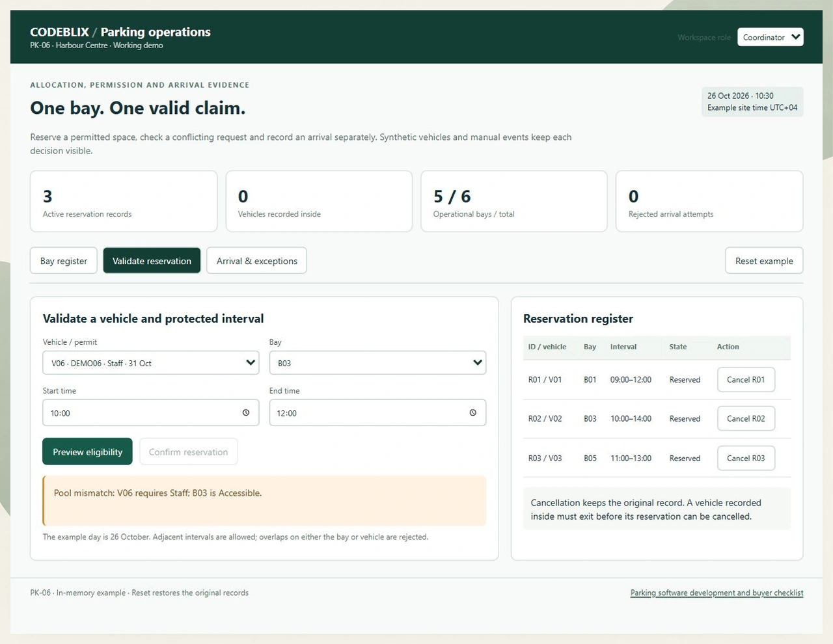Image resolution: width=833 pixels, height=644 pixels.
Task: Switch to the Bay register tab
Action: (64, 261)
